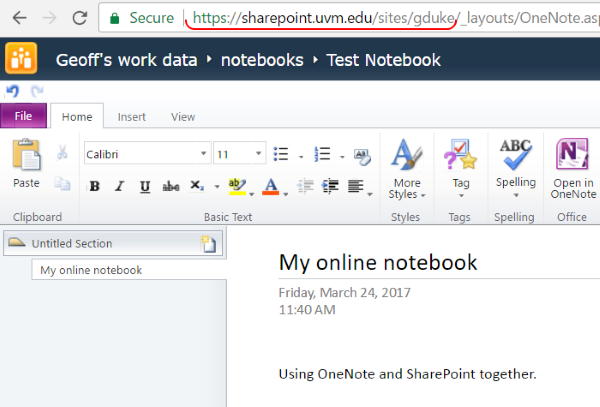Click the browser address bar URL
Viewport: 600px width, 407px height.
[394, 18]
